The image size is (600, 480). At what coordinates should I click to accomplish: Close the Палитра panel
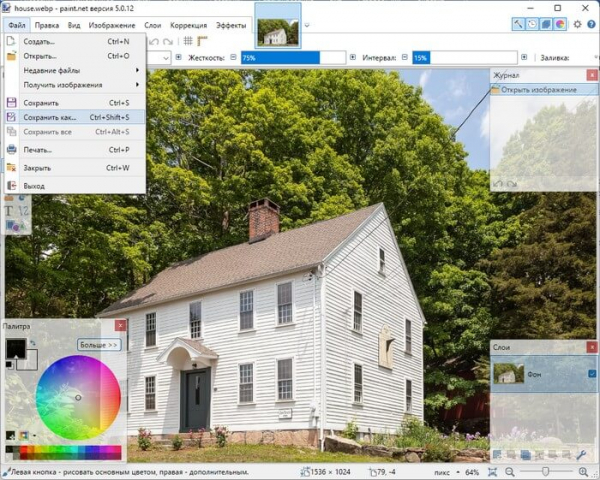[120, 325]
